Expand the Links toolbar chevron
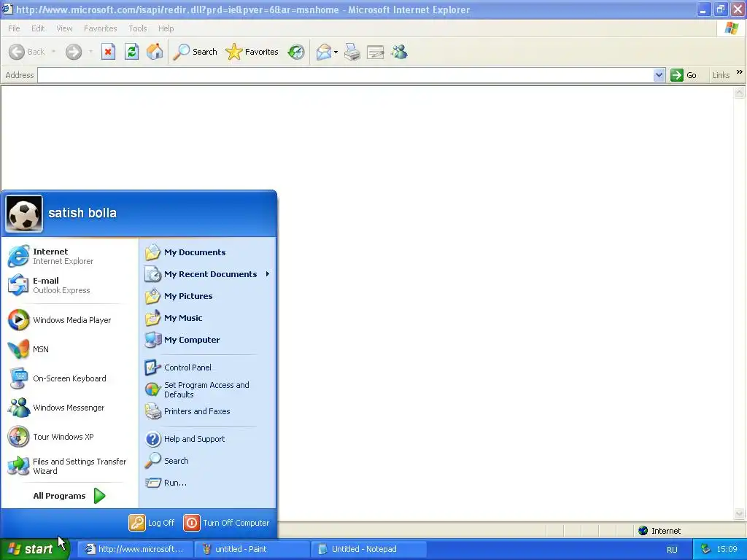The height and width of the screenshot is (560, 747). (740, 72)
